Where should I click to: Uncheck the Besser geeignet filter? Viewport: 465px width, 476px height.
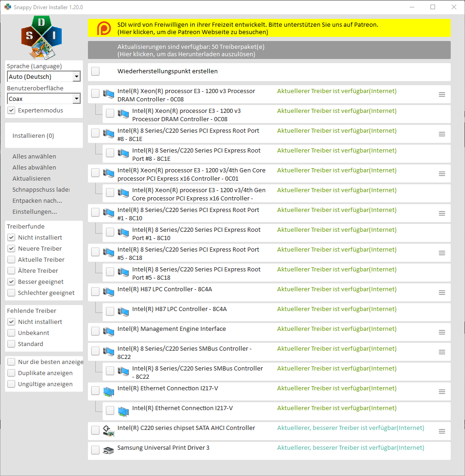click(x=11, y=282)
